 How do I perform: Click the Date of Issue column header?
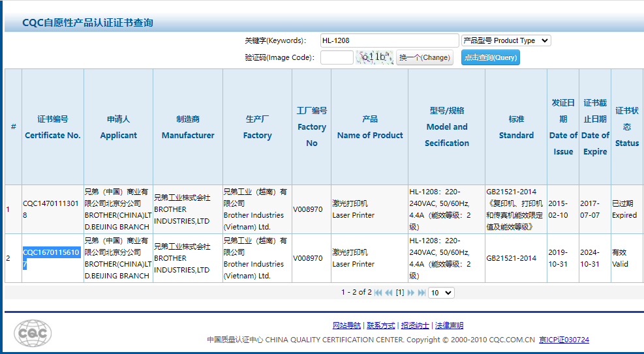pyautogui.click(x=563, y=127)
